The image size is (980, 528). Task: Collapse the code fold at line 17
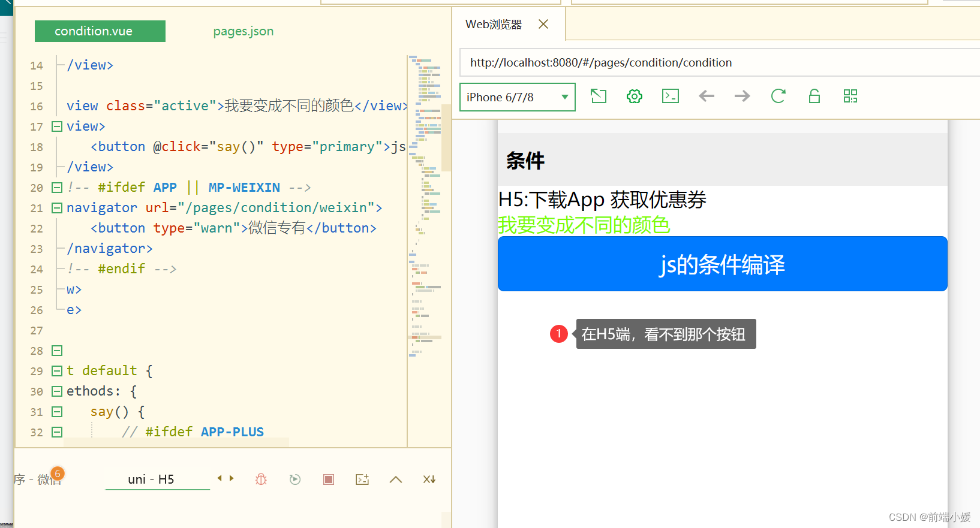coord(57,126)
